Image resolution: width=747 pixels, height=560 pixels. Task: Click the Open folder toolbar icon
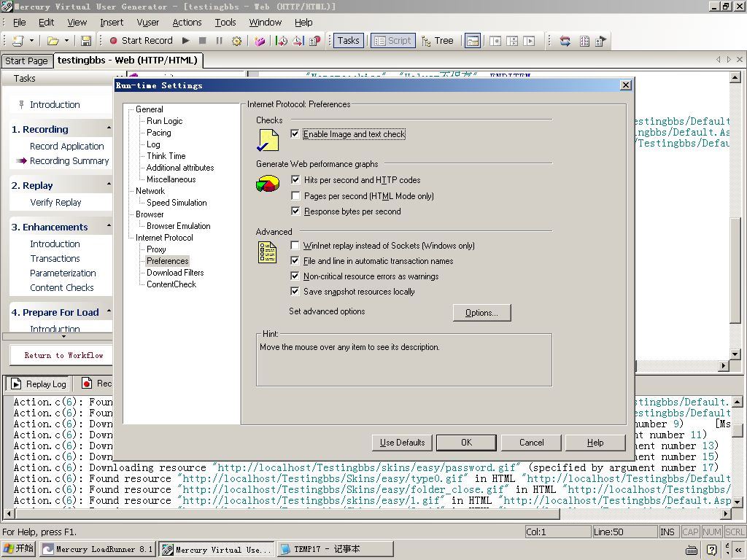click(53, 41)
